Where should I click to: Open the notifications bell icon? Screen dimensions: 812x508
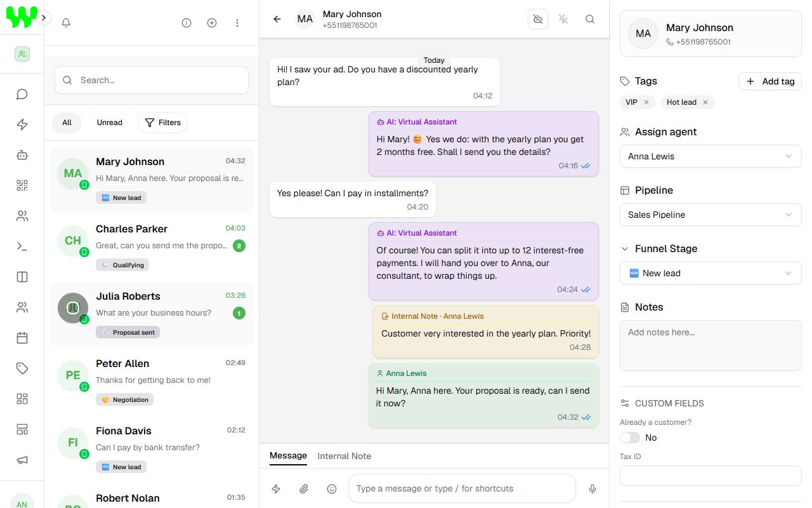(66, 23)
